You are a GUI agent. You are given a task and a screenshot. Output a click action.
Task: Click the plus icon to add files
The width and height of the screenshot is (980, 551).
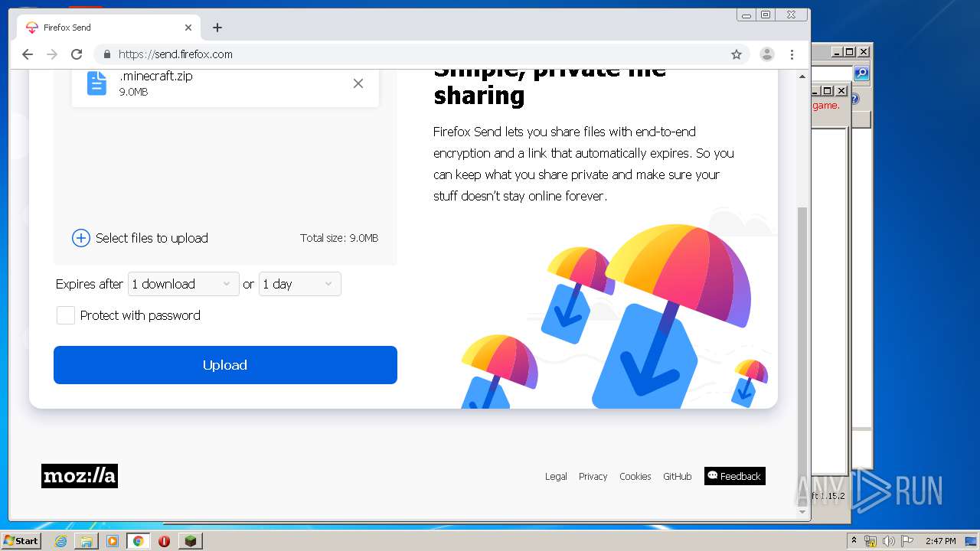tap(80, 238)
